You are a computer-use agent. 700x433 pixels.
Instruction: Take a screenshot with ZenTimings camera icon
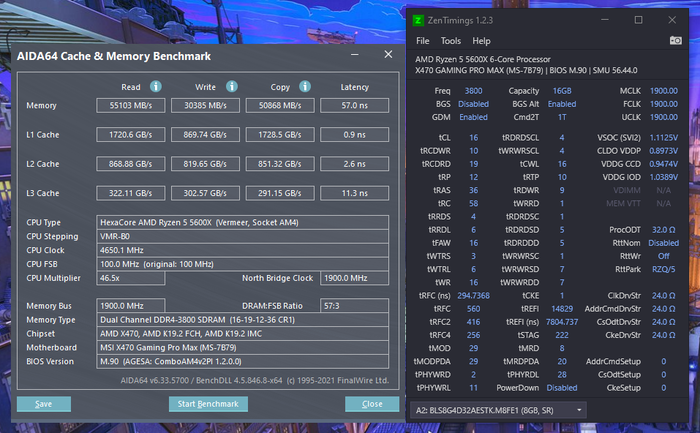point(675,41)
